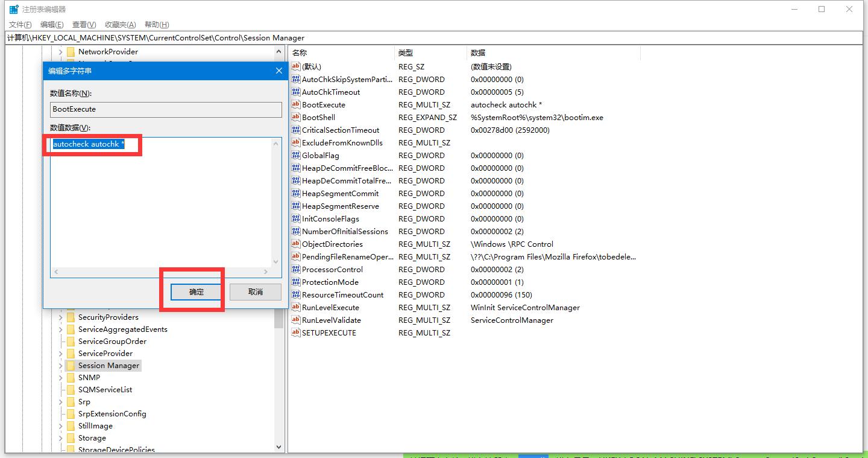Open the 收藏夹(A) menu
This screenshot has height=458, width=868.
120,25
